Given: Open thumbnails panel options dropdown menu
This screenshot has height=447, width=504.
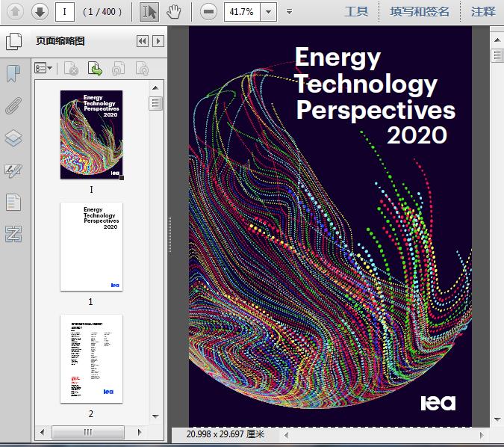Looking at the screenshot, I should pyautogui.click(x=43, y=68).
